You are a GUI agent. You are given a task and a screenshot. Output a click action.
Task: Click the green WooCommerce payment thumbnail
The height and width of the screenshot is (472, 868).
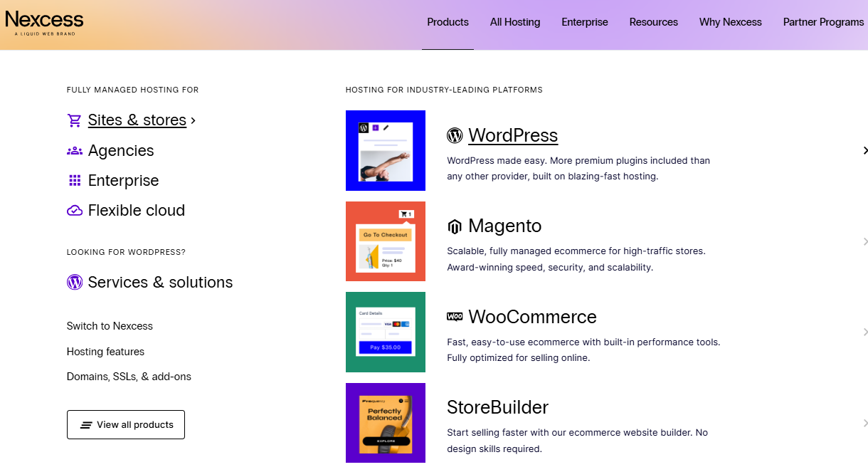point(386,332)
